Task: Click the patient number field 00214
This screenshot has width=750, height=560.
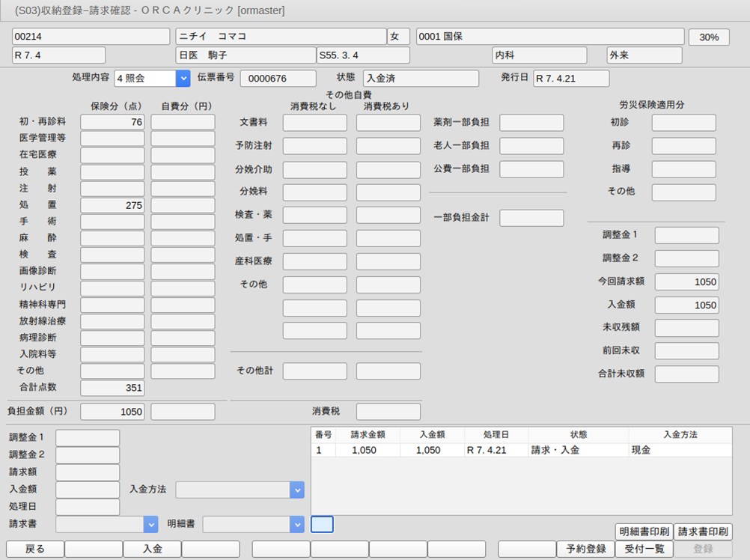Action: (x=91, y=37)
